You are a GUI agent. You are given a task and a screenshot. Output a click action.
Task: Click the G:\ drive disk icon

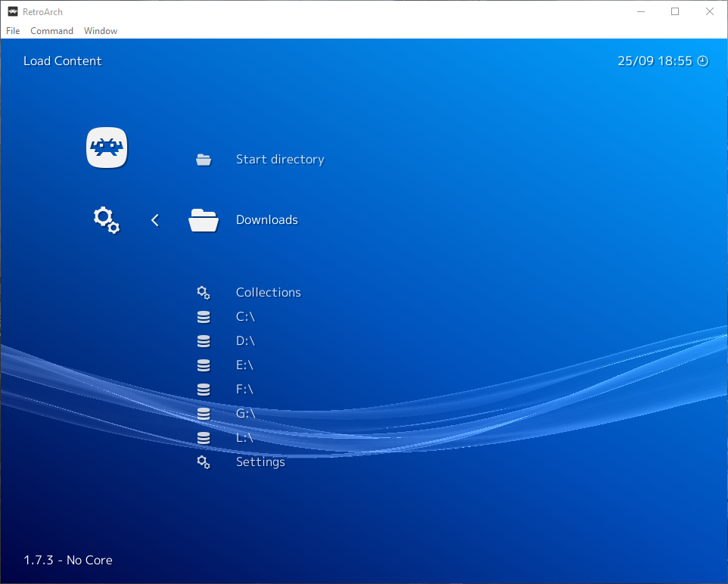(x=203, y=414)
